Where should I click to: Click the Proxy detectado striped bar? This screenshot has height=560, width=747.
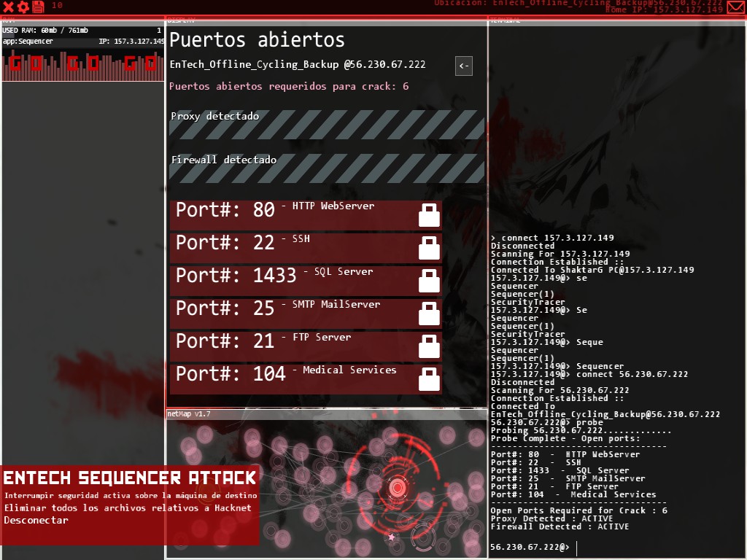[x=327, y=124]
